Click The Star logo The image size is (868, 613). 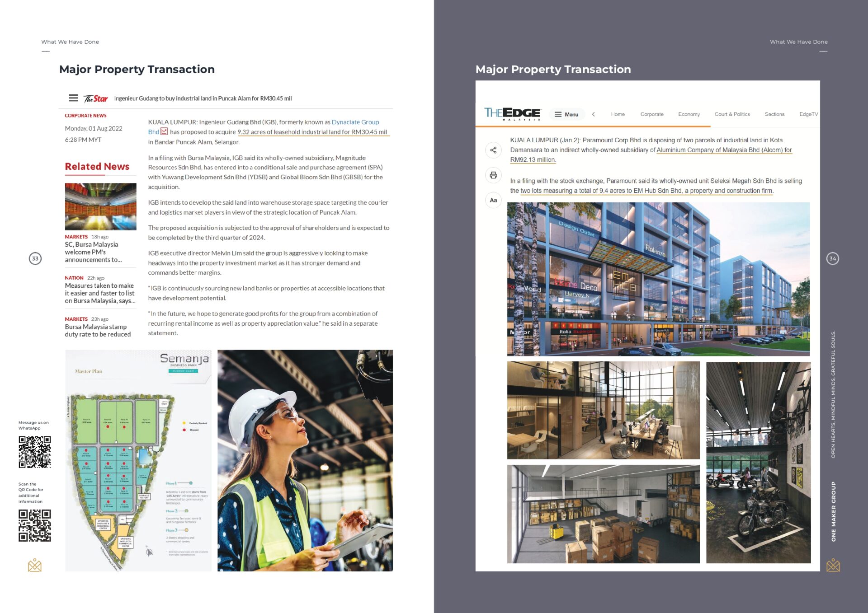[96, 98]
